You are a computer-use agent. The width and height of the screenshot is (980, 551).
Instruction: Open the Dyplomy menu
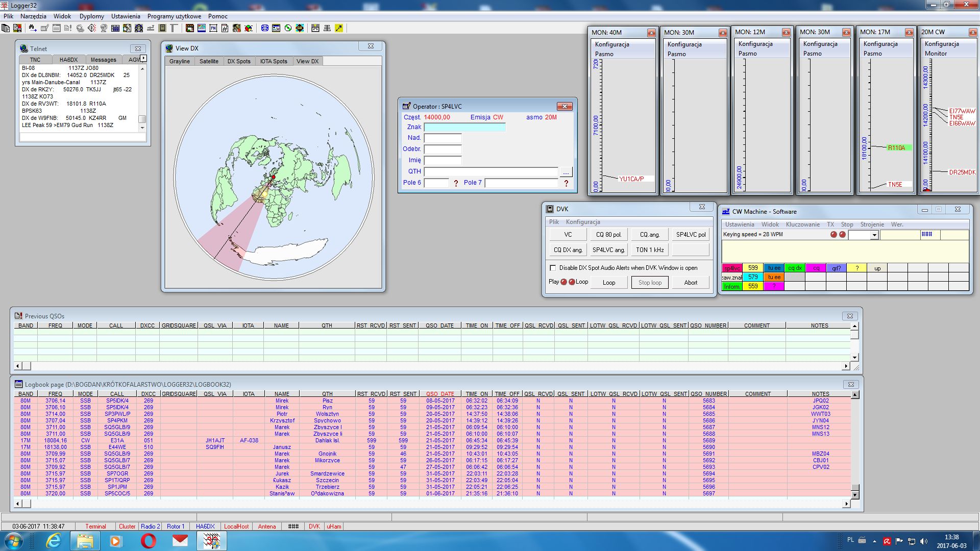tap(91, 16)
